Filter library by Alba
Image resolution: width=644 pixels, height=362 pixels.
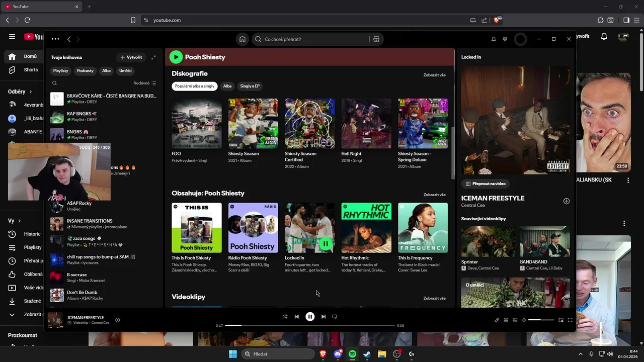tap(107, 71)
